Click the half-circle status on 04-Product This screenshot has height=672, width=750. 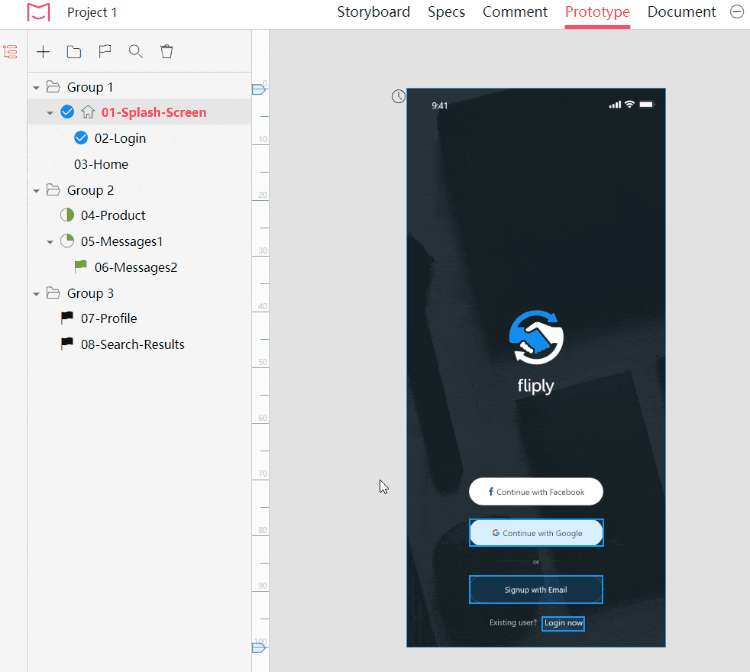[67, 215]
